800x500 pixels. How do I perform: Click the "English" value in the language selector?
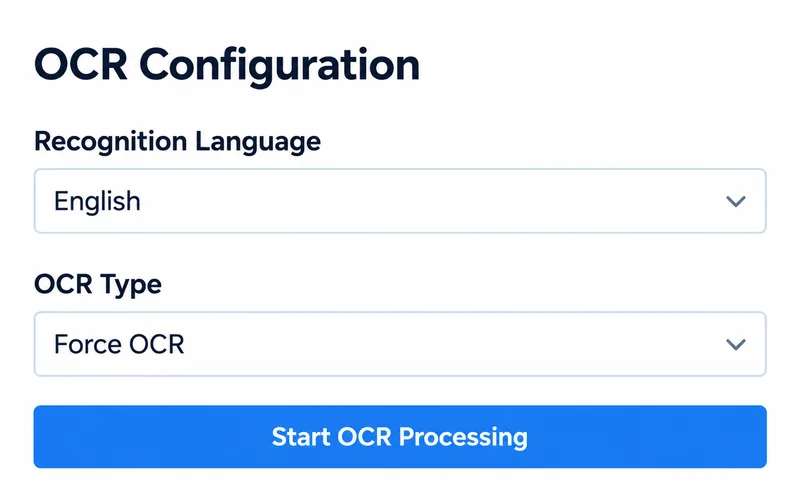pyautogui.click(x=97, y=201)
